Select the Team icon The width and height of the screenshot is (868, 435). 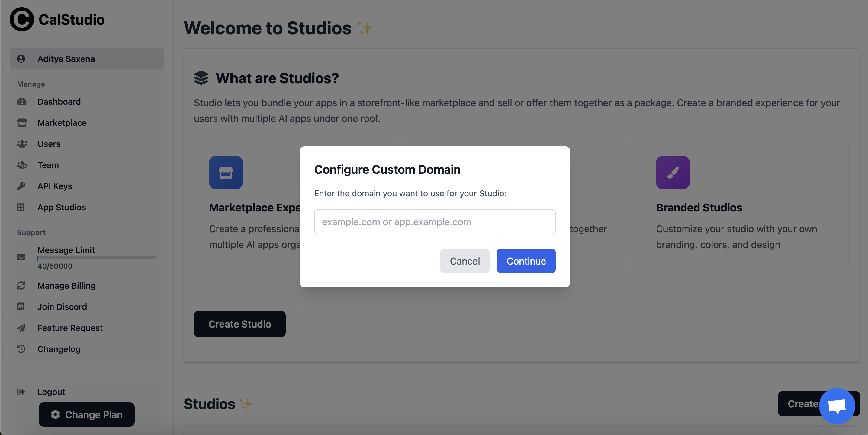click(x=21, y=165)
